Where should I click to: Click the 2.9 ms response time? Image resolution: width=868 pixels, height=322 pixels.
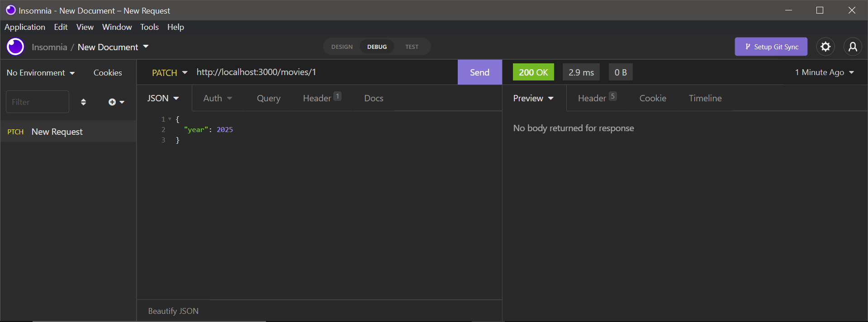point(581,72)
